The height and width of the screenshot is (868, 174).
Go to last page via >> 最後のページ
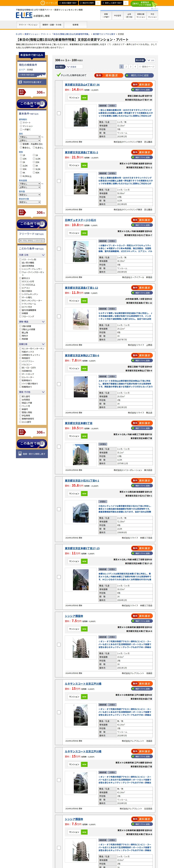point(146,66)
